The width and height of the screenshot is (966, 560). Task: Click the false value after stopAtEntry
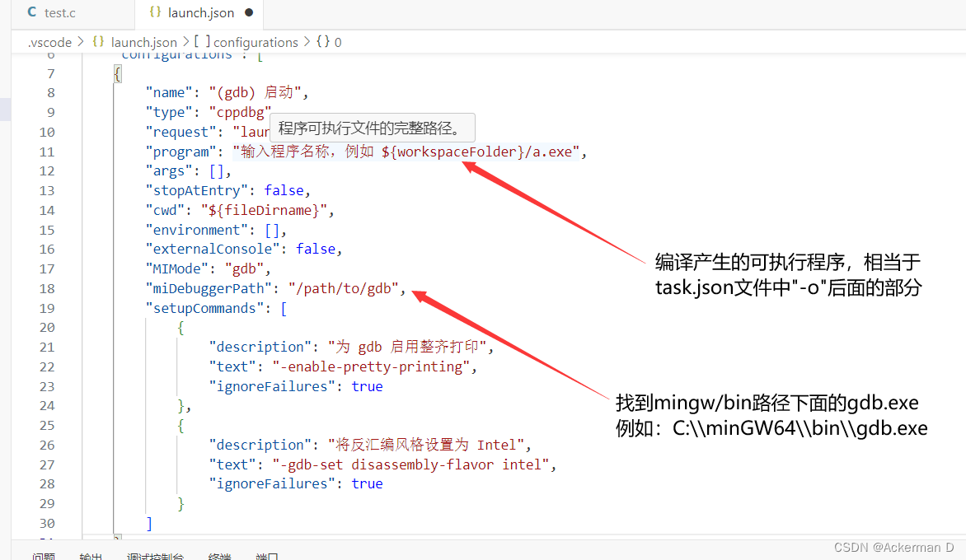click(284, 189)
